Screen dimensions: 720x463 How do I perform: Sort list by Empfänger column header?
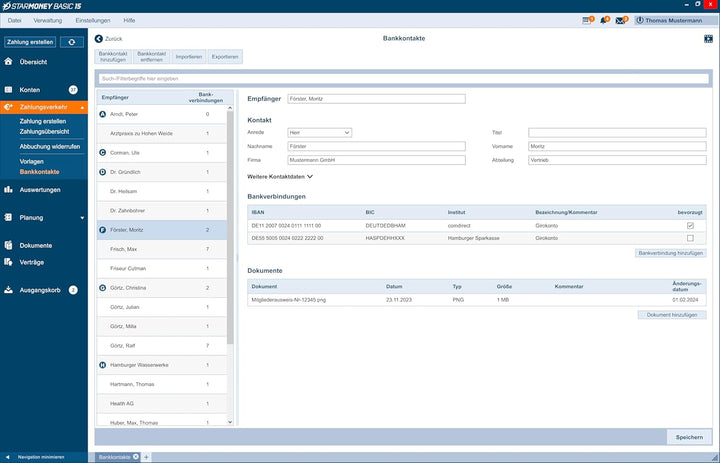(115, 97)
